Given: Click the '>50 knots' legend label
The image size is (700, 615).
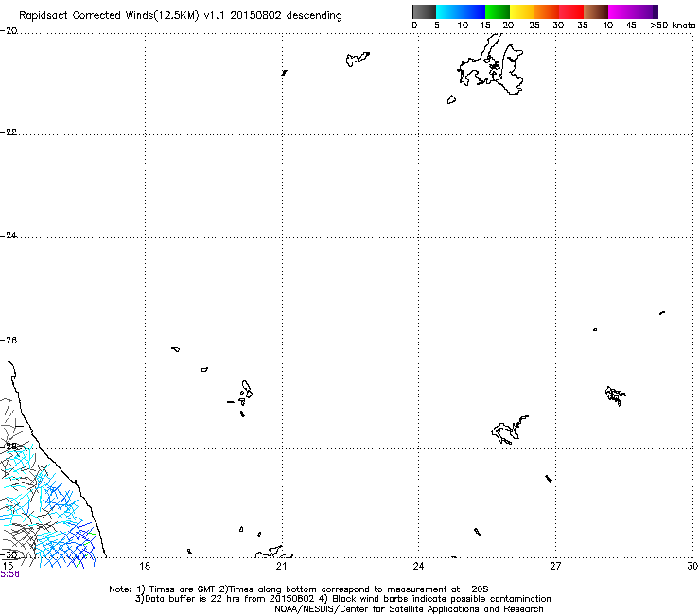Looking at the screenshot, I should coord(673,26).
